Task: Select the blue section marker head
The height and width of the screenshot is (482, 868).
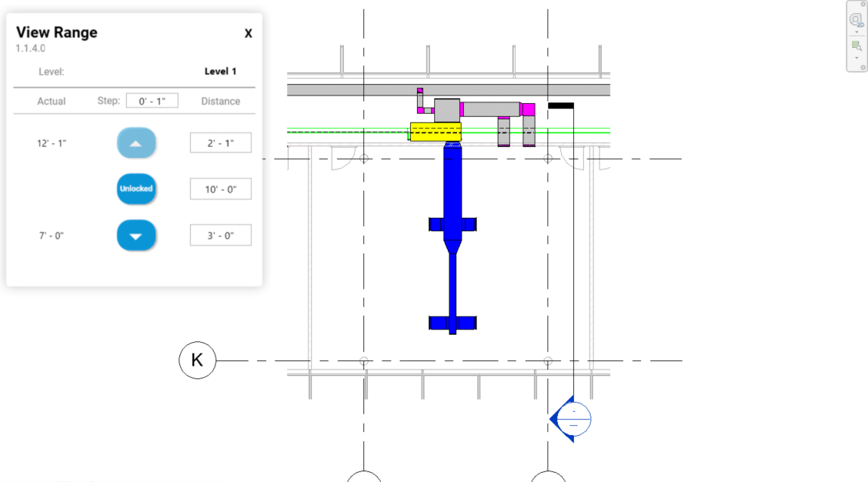Action: point(571,419)
